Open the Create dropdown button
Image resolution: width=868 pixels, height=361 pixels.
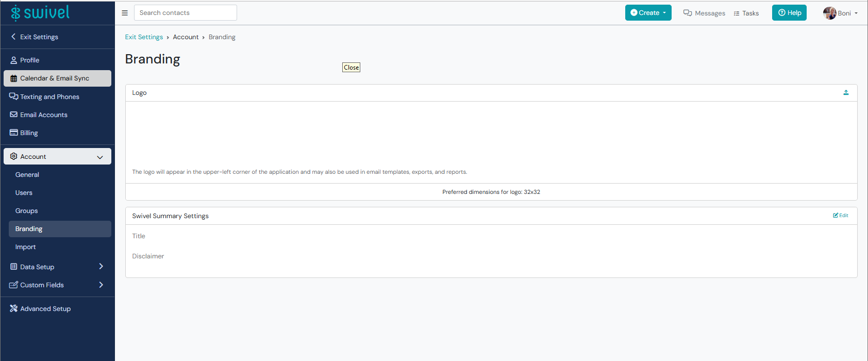pyautogui.click(x=648, y=13)
